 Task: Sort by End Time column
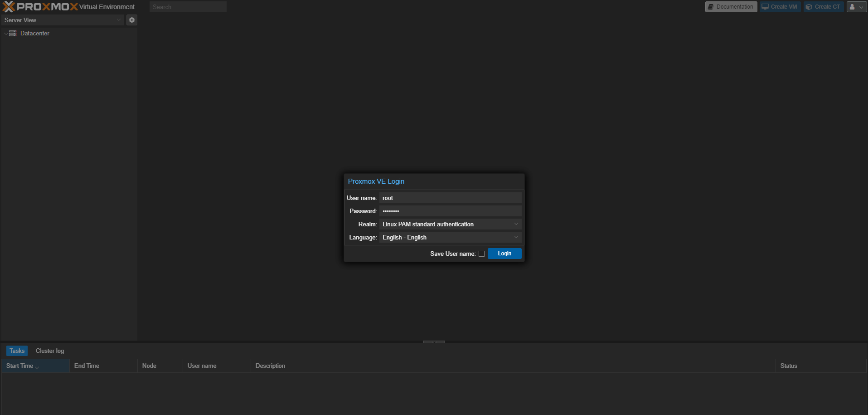click(x=103, y=366)
